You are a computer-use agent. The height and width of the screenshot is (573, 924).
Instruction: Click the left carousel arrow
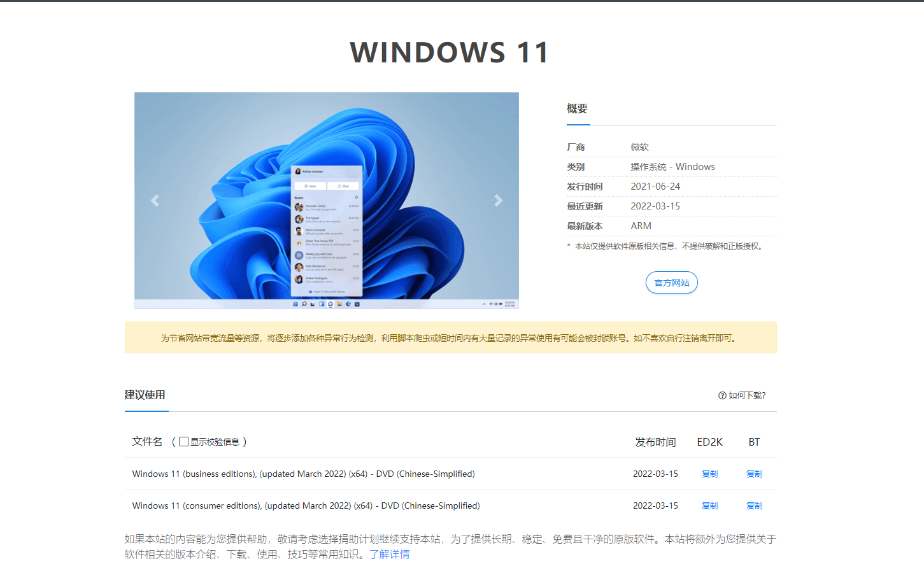tap(155, 200)
